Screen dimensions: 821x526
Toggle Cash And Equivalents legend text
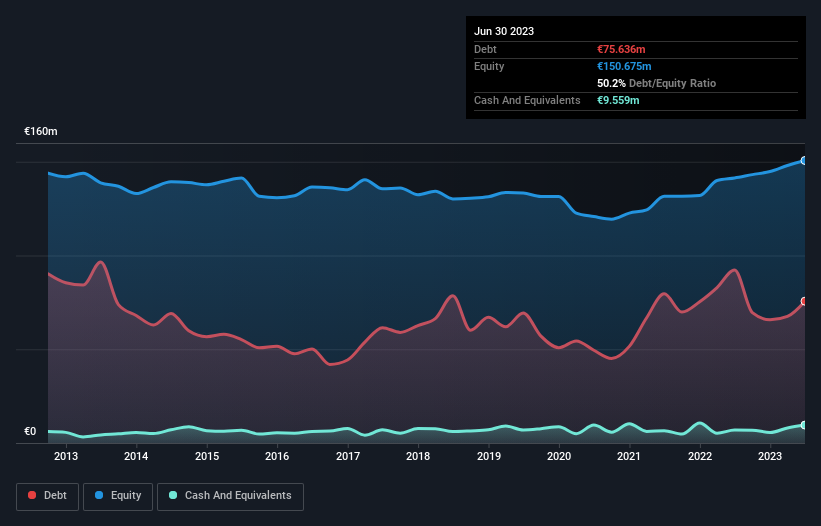tap(237, 496)
